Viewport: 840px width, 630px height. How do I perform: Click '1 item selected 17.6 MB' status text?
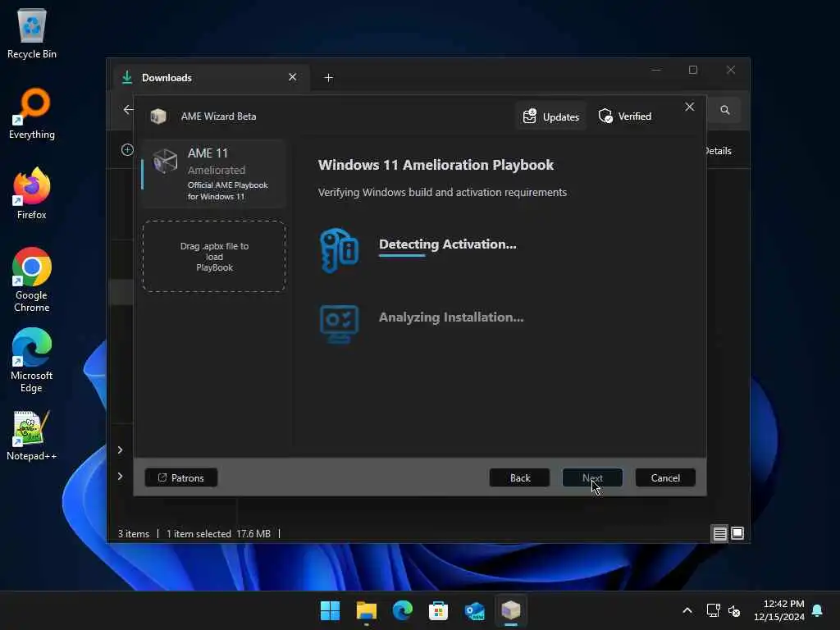coord(218,533)
